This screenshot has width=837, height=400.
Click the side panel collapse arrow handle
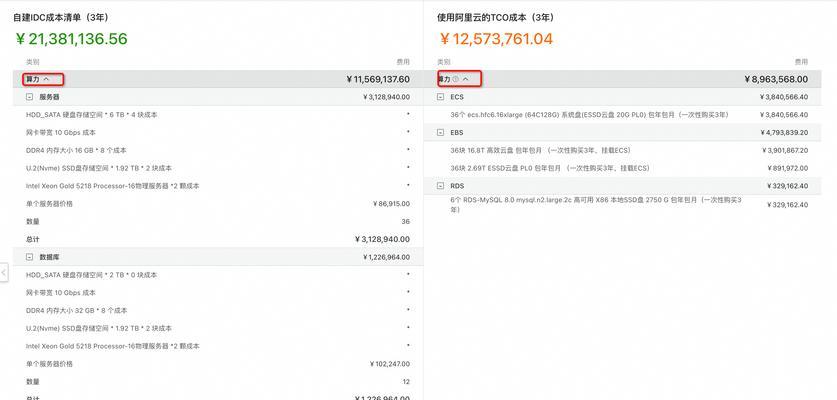4,272
